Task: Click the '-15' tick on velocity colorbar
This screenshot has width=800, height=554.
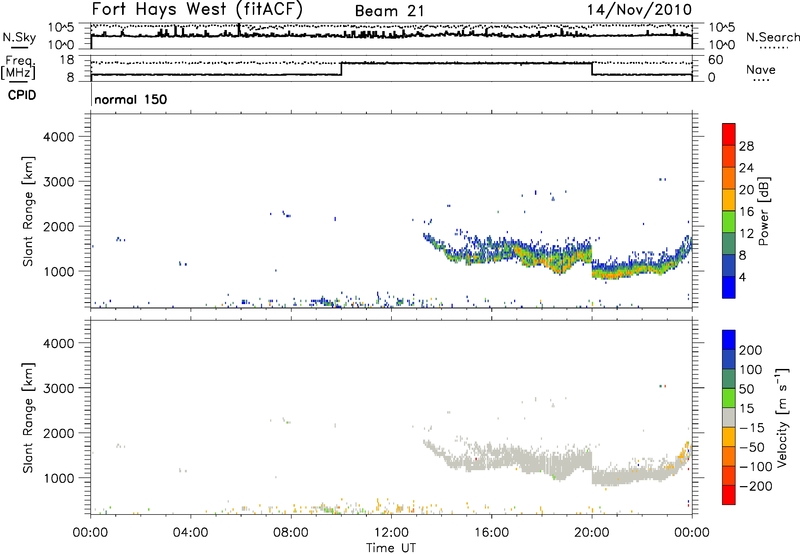Action: [x=750, y=428]
